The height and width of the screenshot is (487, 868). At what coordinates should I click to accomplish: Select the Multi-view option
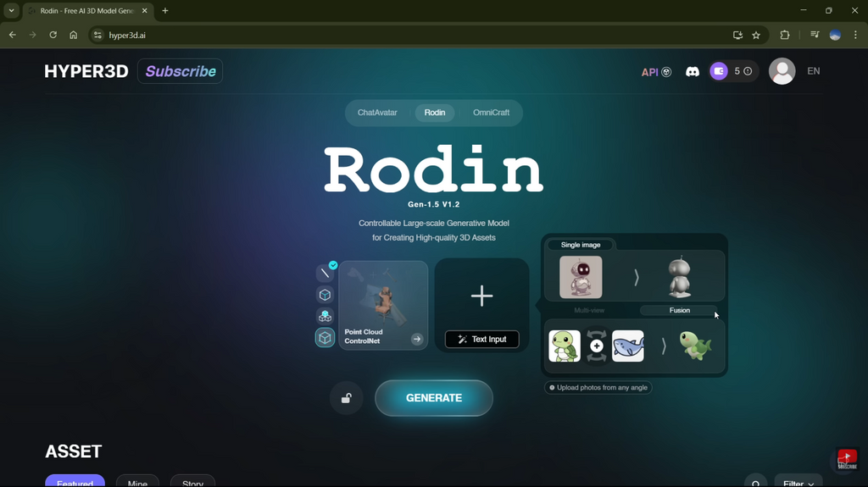point(589,311)
